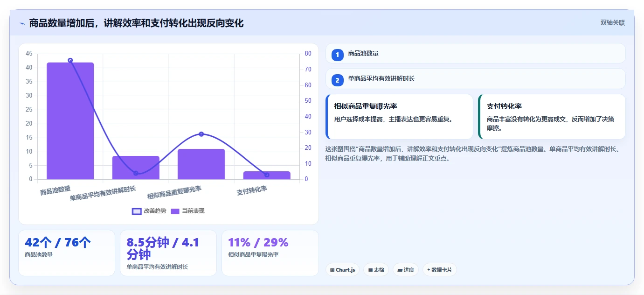
Task: Click text 商品丰富没有转化为更高成交
Action: (x=527, y=119)
